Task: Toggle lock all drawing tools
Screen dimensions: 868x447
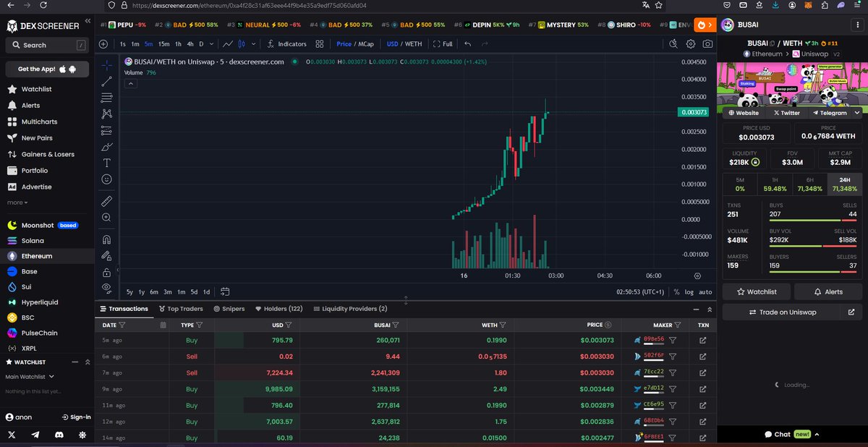Action: [107, 272]
